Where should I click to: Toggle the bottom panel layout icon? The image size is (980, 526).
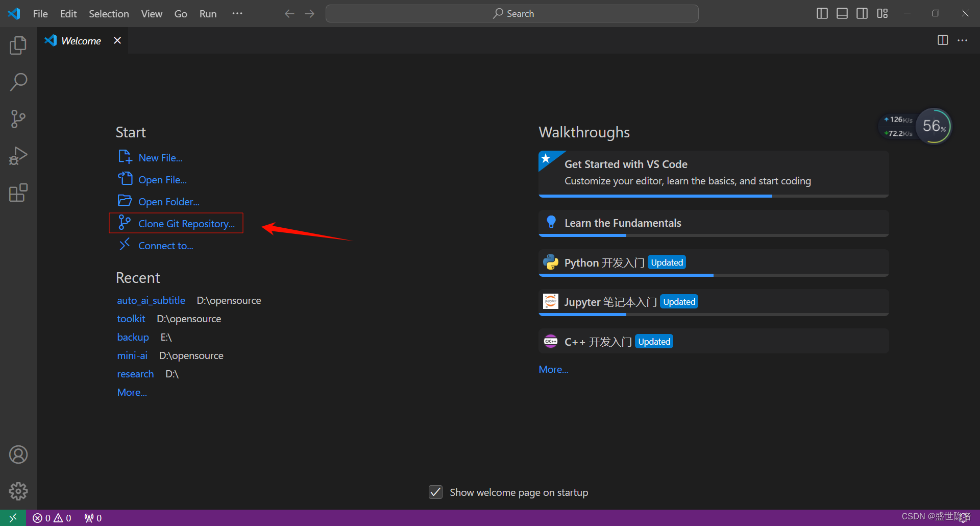[842, 14]
